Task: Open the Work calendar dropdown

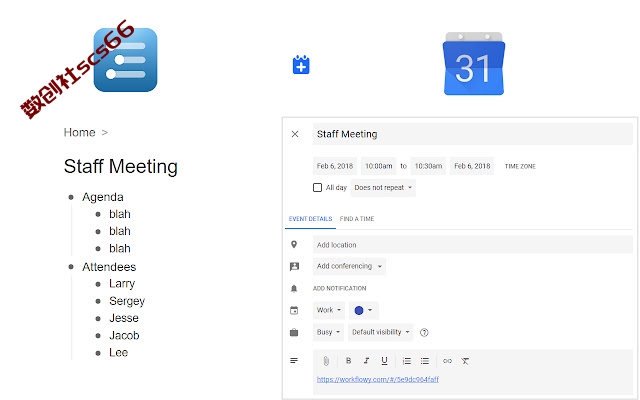Action: pyautogui.click(x=329, y=310)
